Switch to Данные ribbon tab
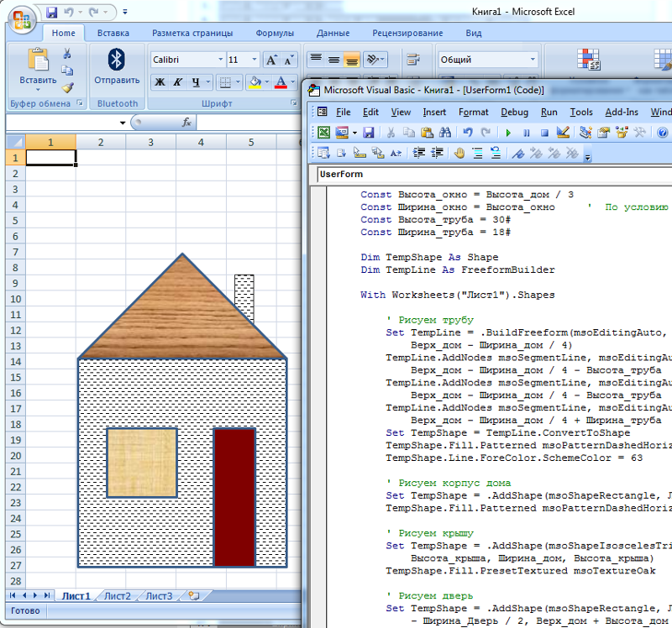This screenshot has height=628, width=672. point(333,33)
